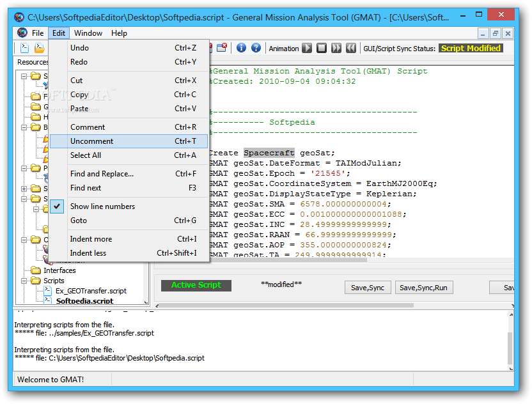Click the yellow Script Modified status
532x404 pixels.
pos(471,48)
